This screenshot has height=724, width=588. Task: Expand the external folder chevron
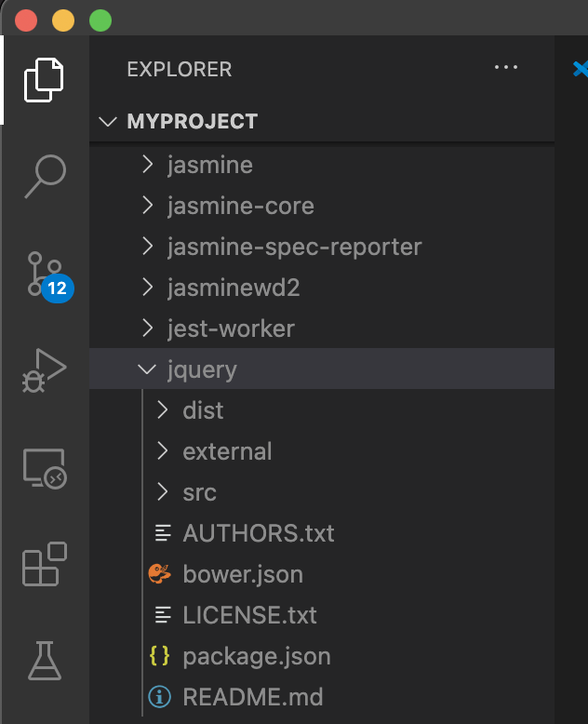tap(163, 450)
